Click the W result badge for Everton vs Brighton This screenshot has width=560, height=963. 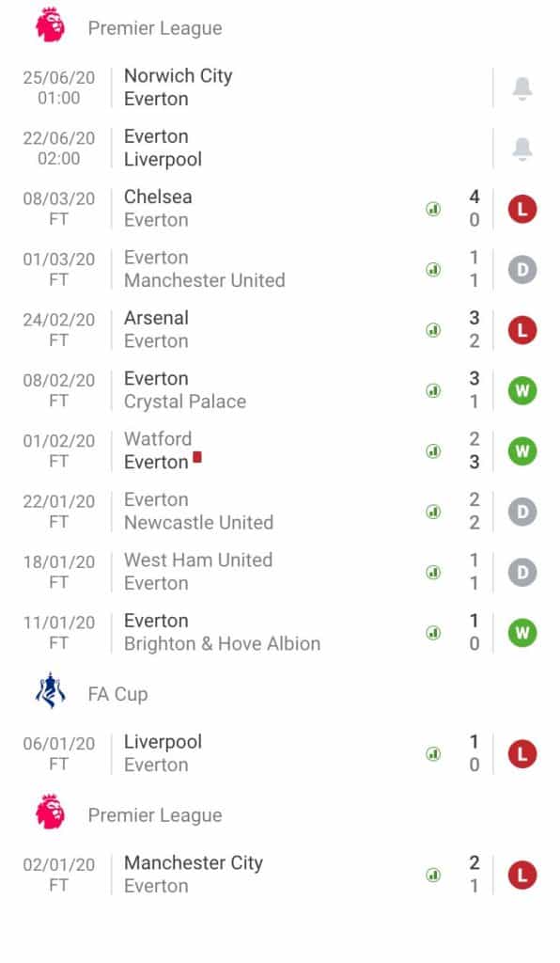(x=522, y=633)
